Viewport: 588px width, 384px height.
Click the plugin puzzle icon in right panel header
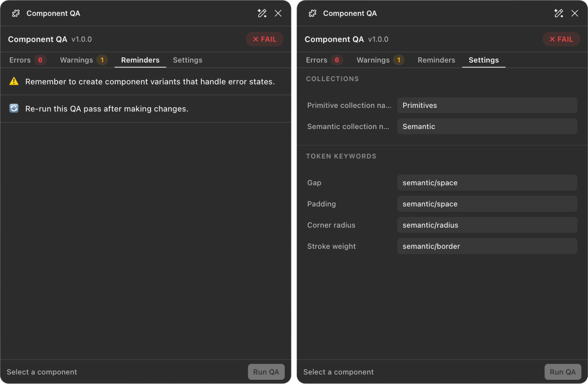(312, 13)
